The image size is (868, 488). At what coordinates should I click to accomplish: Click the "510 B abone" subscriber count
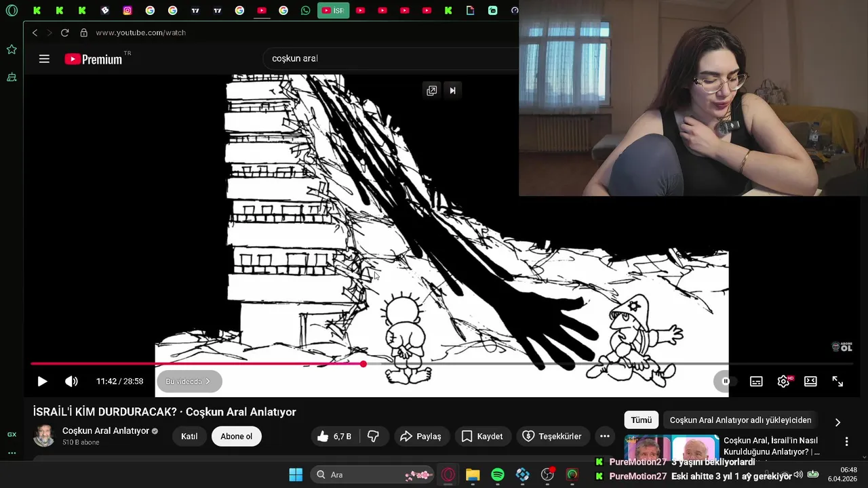click(x=81, y=443)
